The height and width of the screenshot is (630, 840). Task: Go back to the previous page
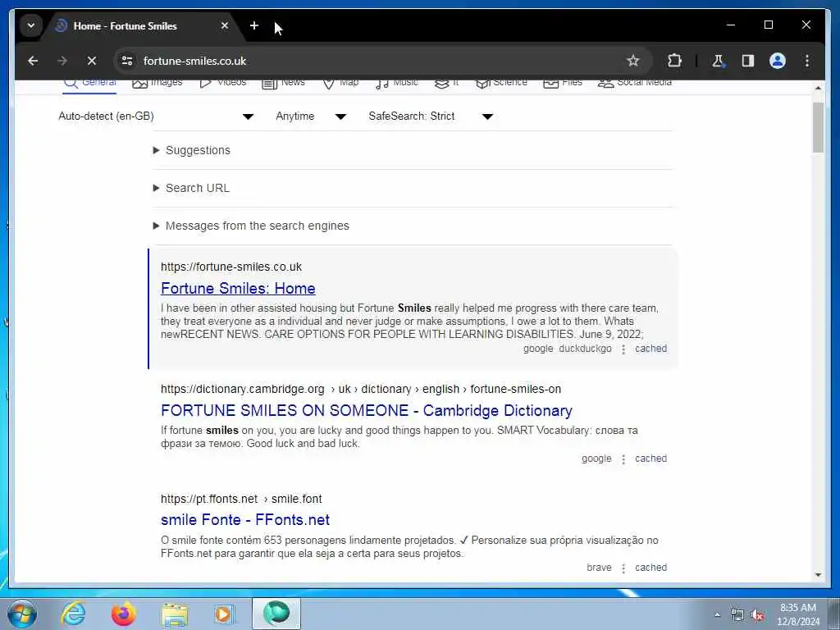[33, 61]
